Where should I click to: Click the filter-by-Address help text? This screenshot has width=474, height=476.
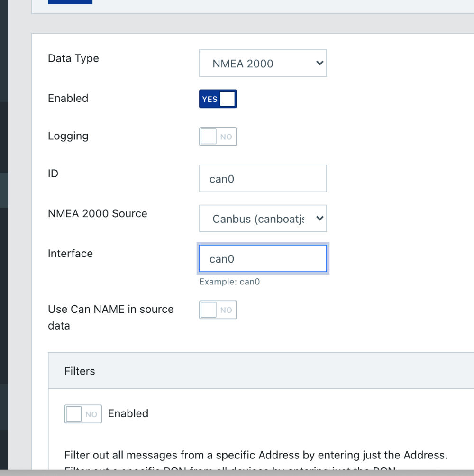[x=256, y=456]
